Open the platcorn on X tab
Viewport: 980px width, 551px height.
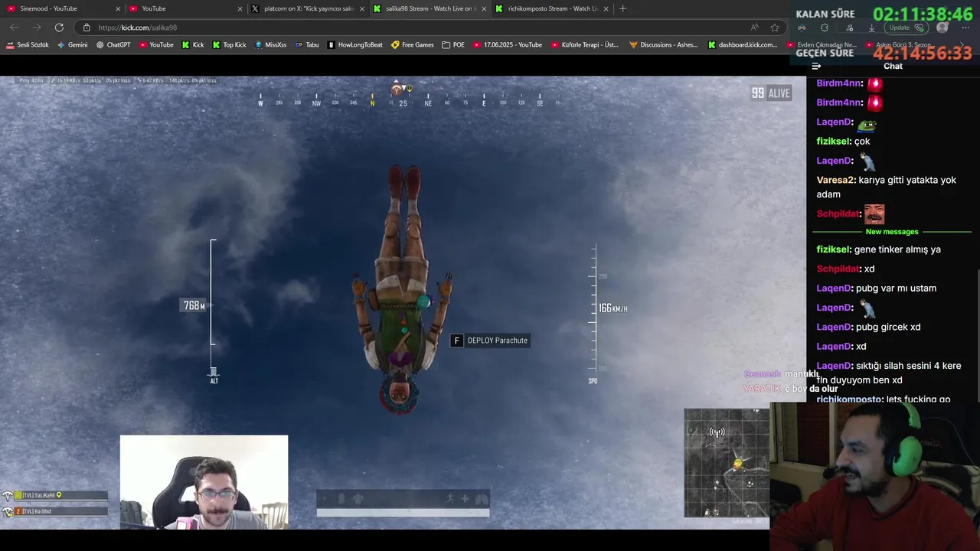tap(308, 8)
